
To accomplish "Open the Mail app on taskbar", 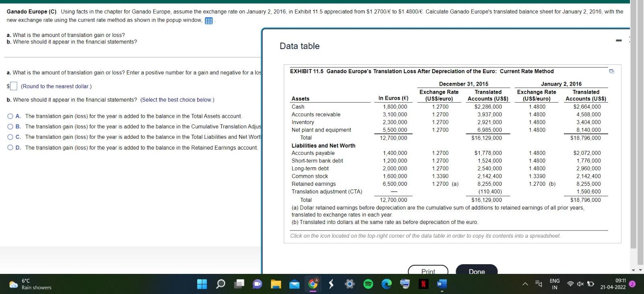I will coord(294,284).
